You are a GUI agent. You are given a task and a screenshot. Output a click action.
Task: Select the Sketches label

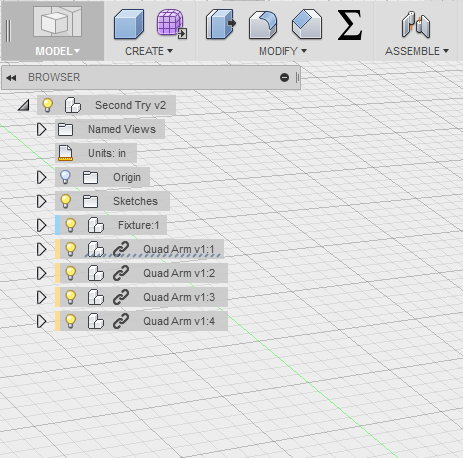135,201
